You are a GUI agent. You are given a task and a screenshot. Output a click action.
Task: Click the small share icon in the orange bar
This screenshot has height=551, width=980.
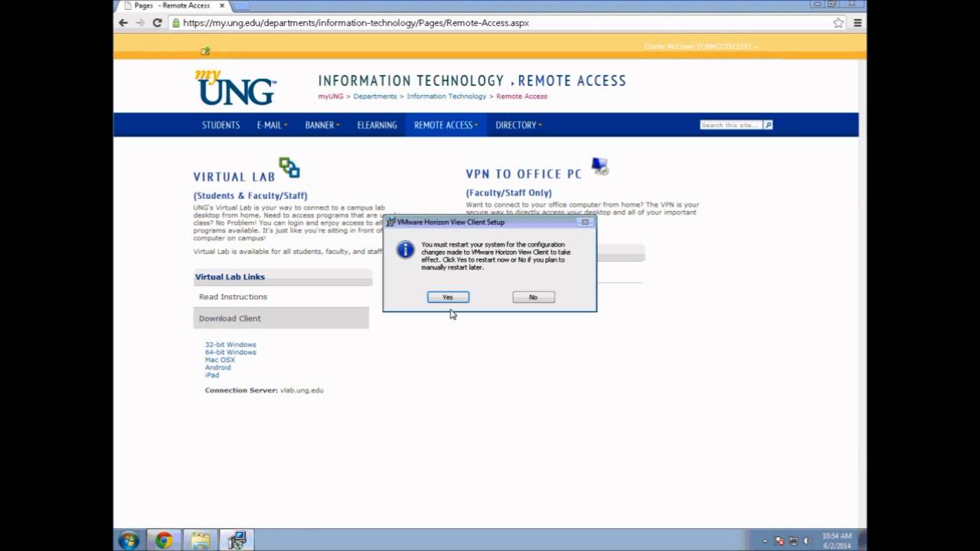pos(205,51)
